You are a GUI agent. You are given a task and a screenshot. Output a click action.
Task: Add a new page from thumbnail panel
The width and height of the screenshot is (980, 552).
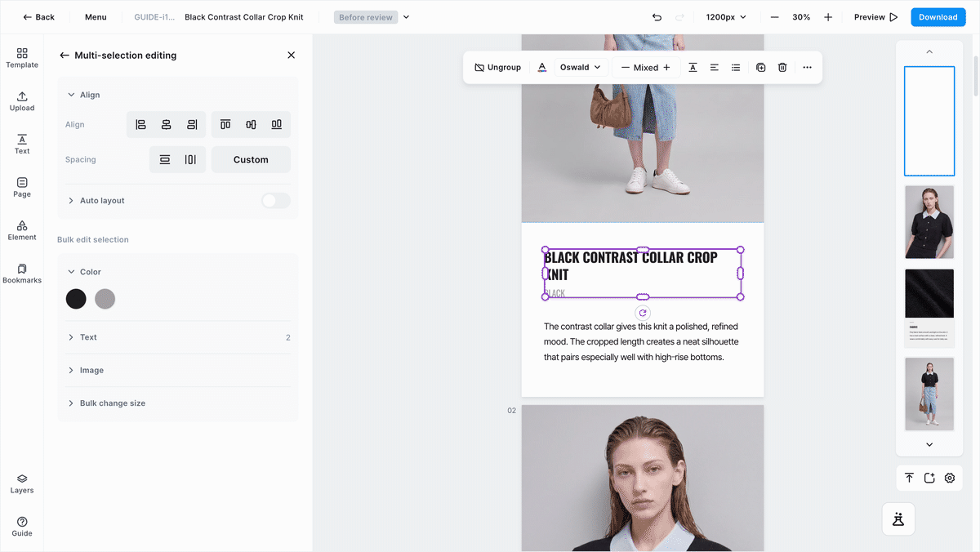tap(929, 478)
